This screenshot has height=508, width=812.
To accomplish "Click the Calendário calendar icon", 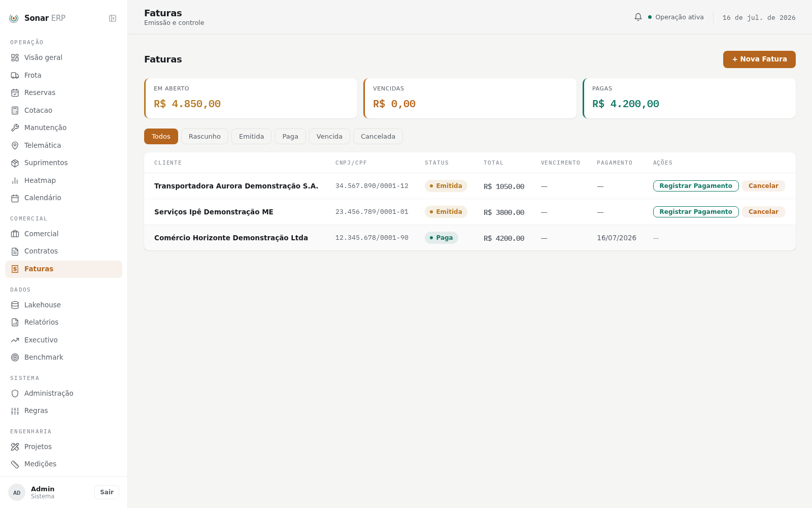I will [15, 198].
